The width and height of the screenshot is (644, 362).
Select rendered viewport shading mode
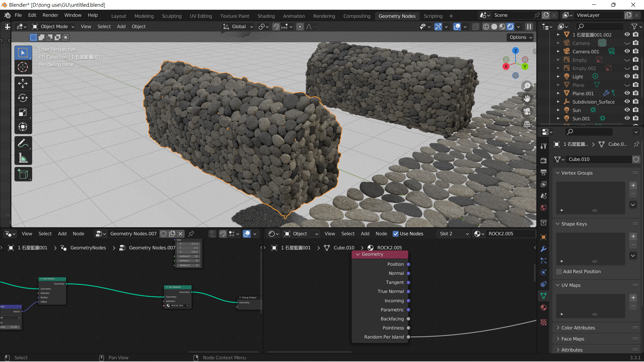[x=510, y=26]
